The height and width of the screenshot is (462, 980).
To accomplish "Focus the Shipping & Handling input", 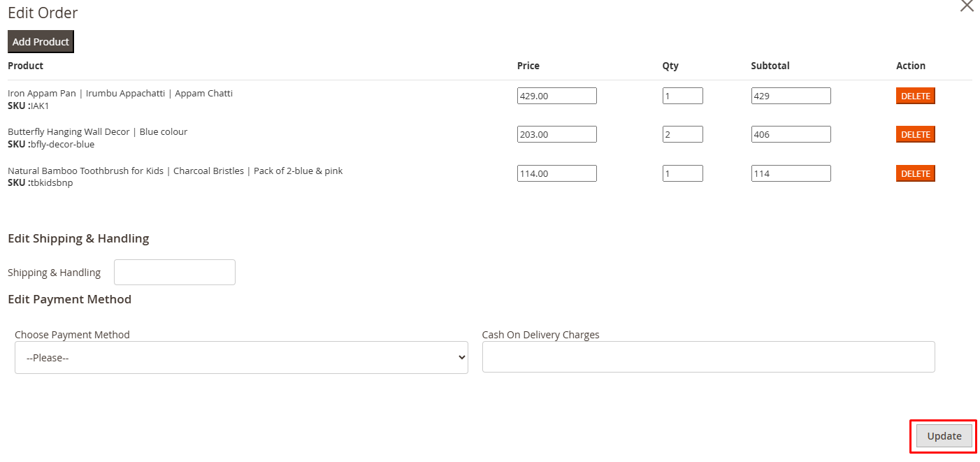I will (175, 273).
